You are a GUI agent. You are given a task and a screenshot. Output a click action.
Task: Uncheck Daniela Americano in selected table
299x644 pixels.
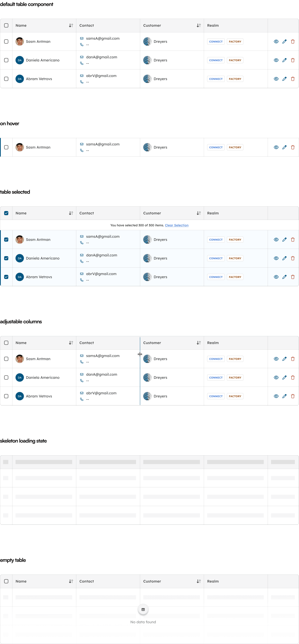coord(6,258)
